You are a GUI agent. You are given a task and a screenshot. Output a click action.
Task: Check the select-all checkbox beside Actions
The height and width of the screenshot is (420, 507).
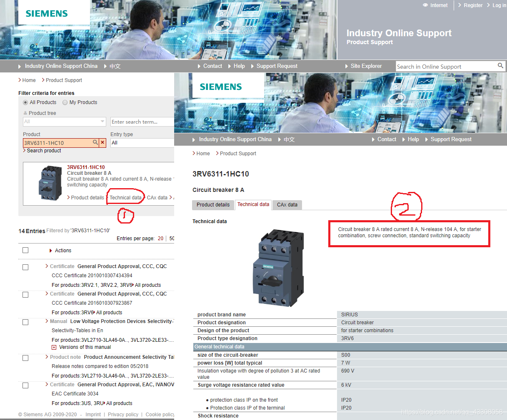[x=25, y=250]
